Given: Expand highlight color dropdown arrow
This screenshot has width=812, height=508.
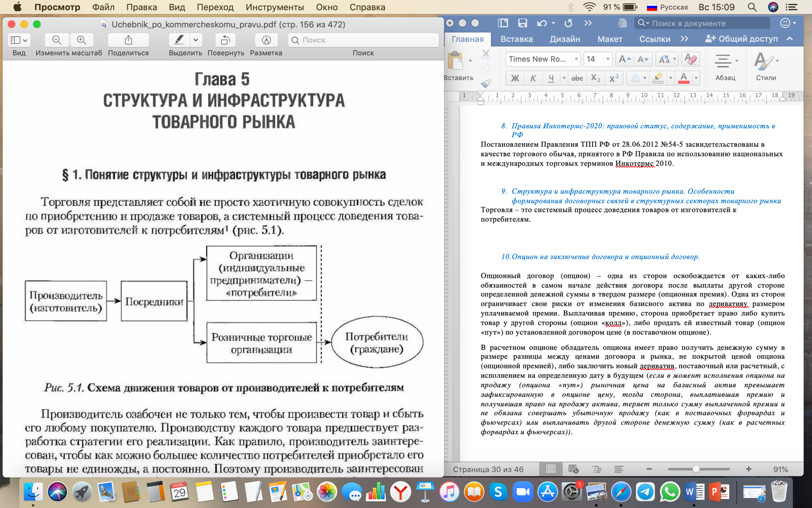Looking at the screenshot, I should coord(670,78).
